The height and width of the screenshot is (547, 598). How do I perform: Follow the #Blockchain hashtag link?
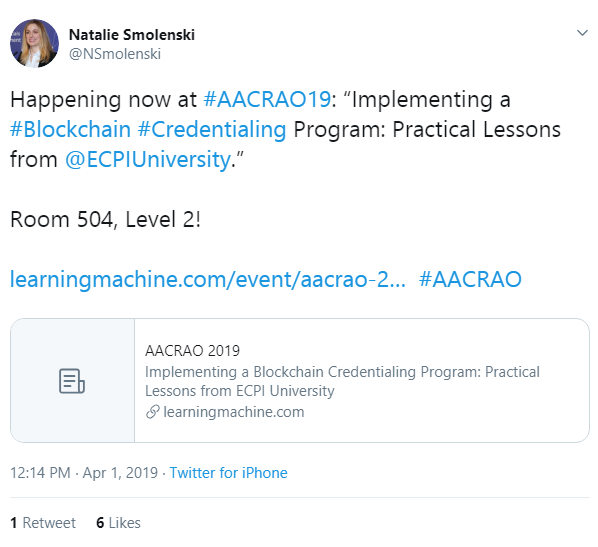tap(70, 129)
